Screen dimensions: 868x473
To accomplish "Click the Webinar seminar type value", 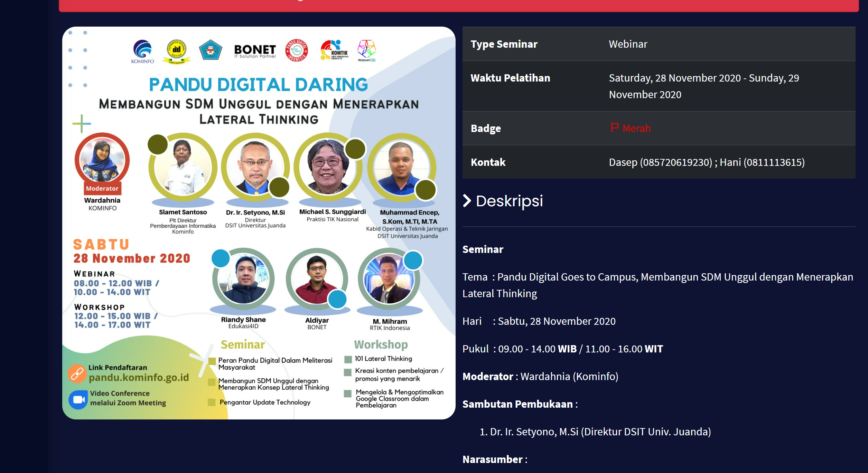I will [x=628, y=44].
